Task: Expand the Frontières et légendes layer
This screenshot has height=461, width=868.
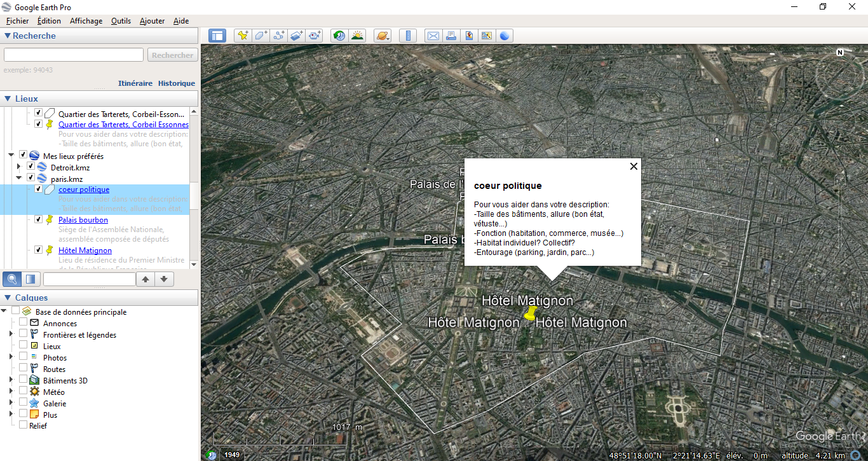Action: point(11,334)
